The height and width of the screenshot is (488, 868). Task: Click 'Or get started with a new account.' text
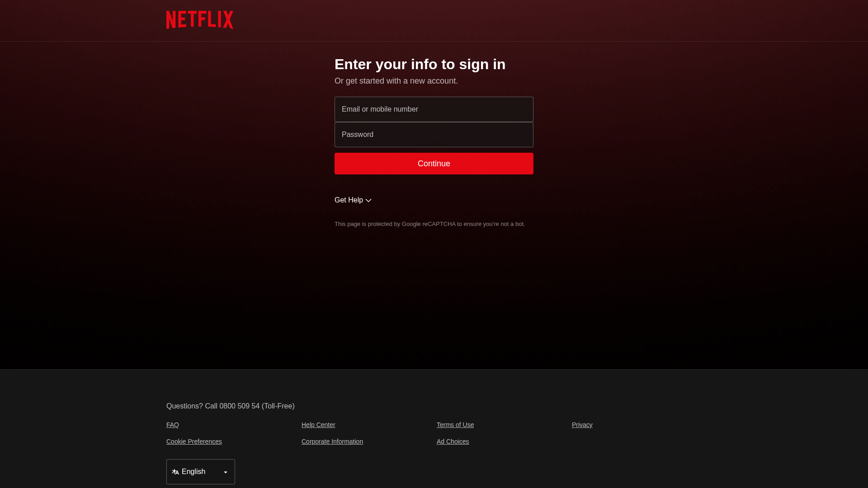click(396, 81)
